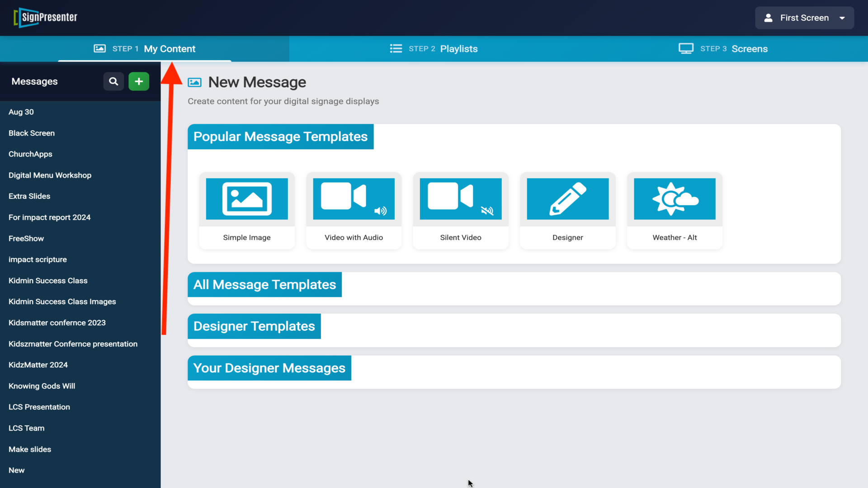Click the Popular Message Templates header
This screenshot has height=488, width=868.
pyautogui.click(x=280, y=137)
